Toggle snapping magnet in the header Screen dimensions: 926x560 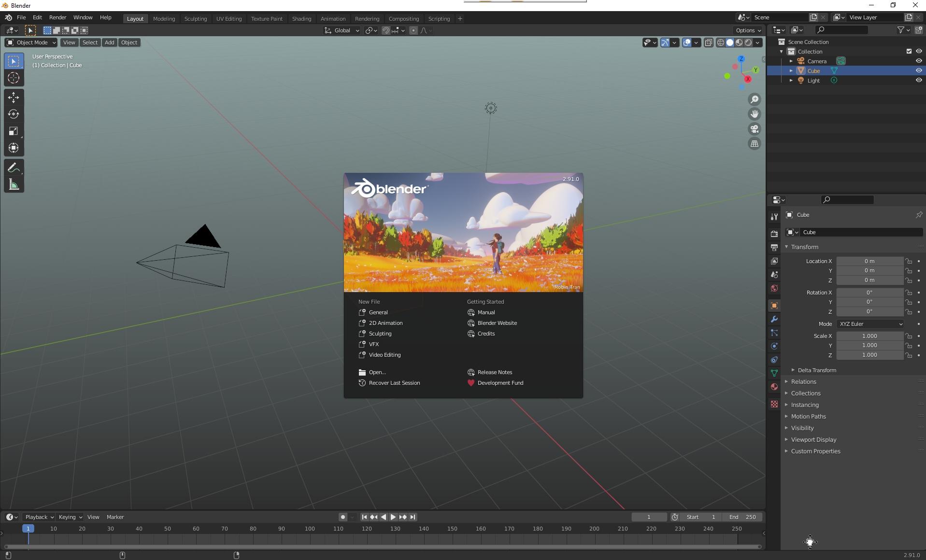pos(385,30)
